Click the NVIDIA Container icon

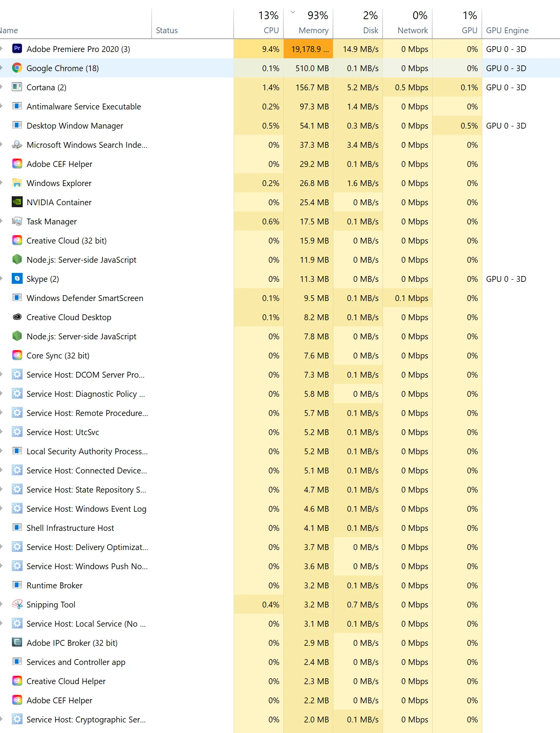tap(17, 202)
